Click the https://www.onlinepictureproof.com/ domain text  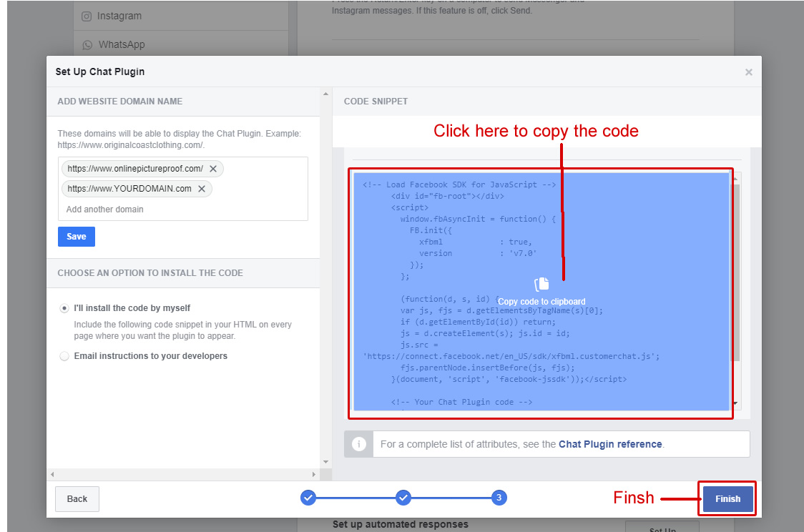tap(135, 169)
